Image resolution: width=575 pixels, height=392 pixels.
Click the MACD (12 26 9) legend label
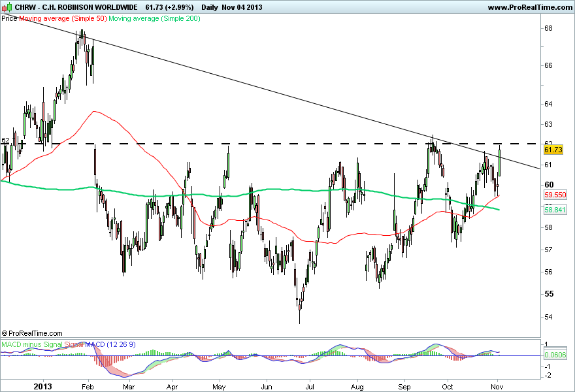tap(110, 344)
